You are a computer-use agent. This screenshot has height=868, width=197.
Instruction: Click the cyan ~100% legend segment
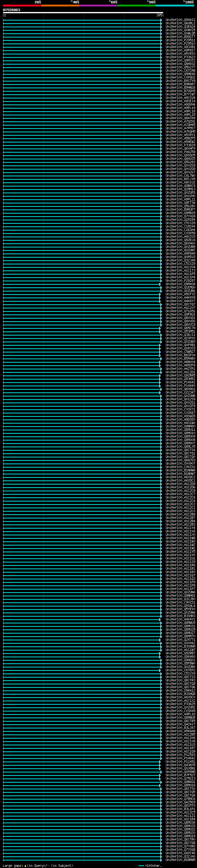(x=175, y=6)
